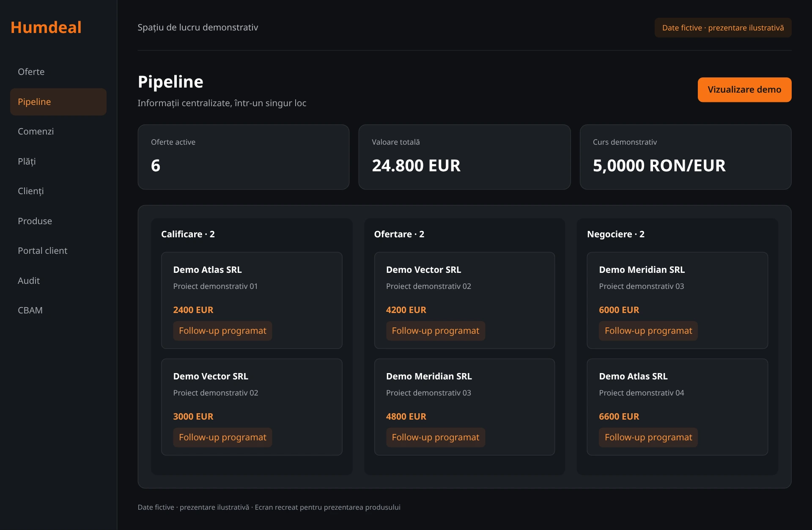Click the Humdeal logo
The height and width of the screenshot is (530, 812).
46,27
